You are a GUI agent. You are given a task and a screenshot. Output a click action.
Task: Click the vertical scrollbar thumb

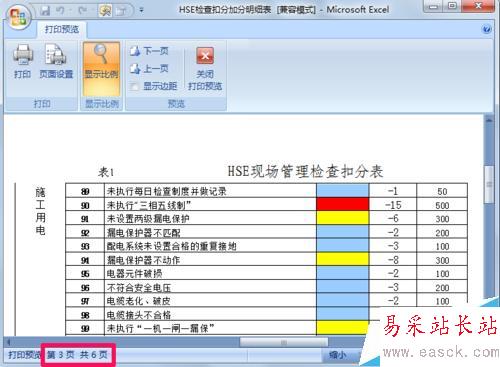[x=489, y=184]
